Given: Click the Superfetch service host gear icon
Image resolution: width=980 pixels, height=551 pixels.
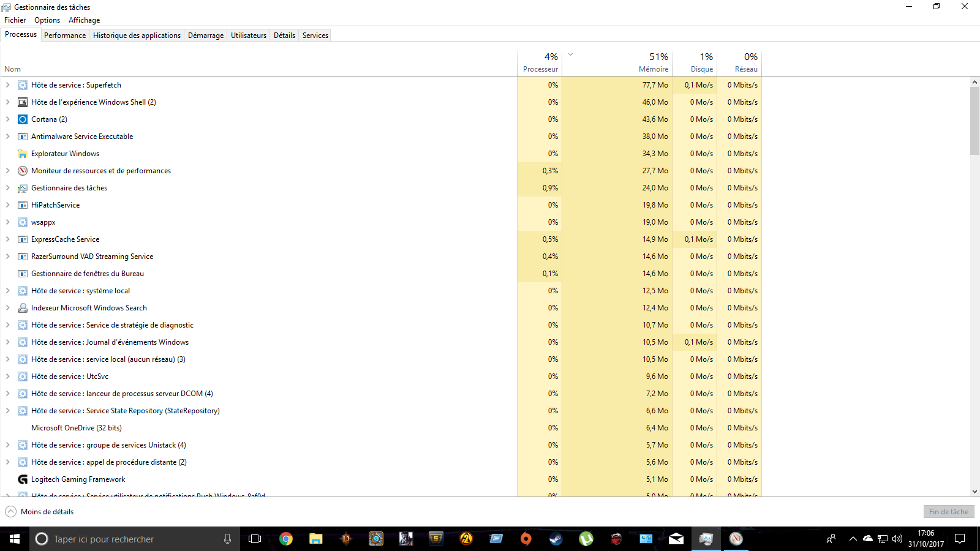Looking at the screenshot, I should (23, 85).
